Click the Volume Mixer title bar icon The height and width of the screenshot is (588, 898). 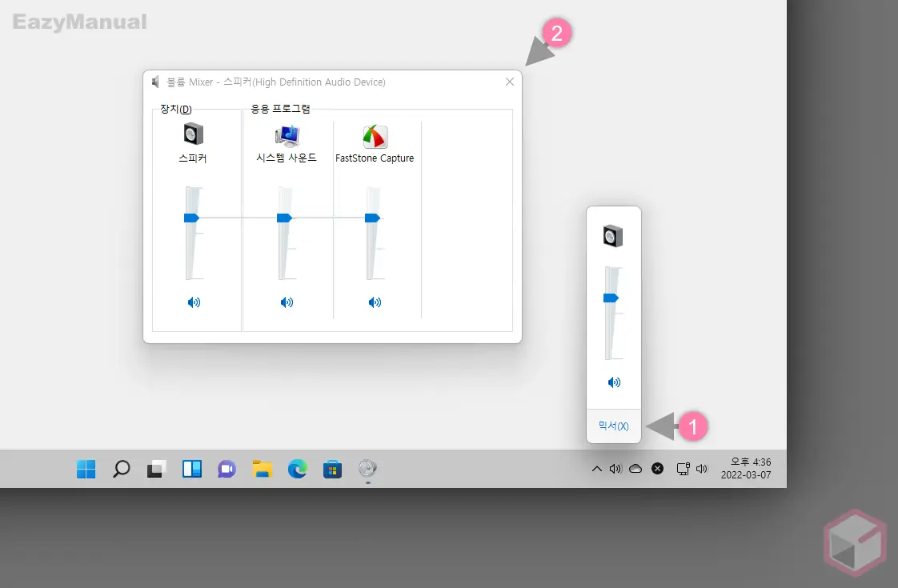point(155,82)
